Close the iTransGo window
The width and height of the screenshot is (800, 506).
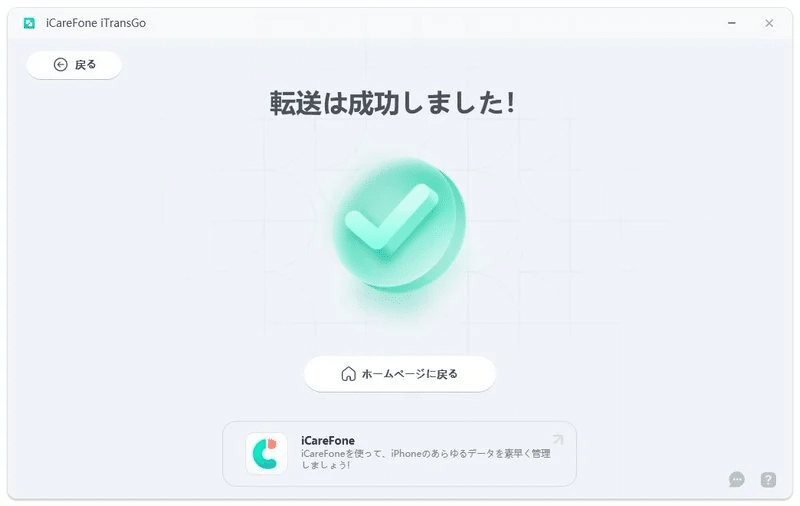[x=769, y=23]
